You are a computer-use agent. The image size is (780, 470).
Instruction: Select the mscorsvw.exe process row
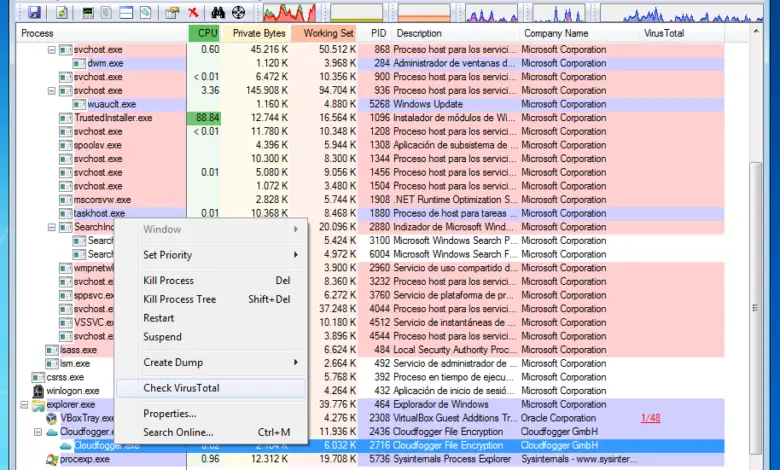coord(370,200)
